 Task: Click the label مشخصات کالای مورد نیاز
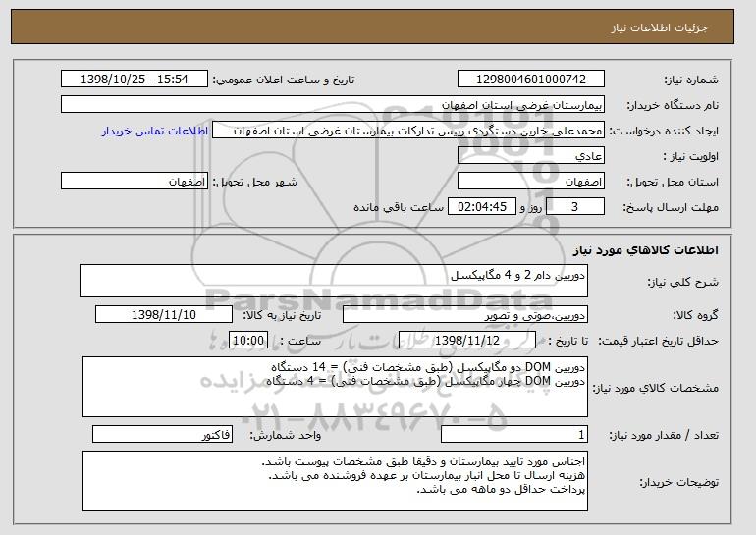pyautogui.click(x=656, y=388)
